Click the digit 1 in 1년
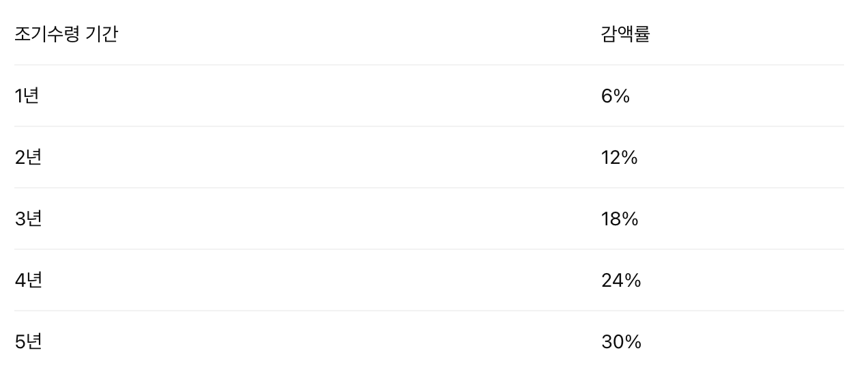 click(18, 96)
